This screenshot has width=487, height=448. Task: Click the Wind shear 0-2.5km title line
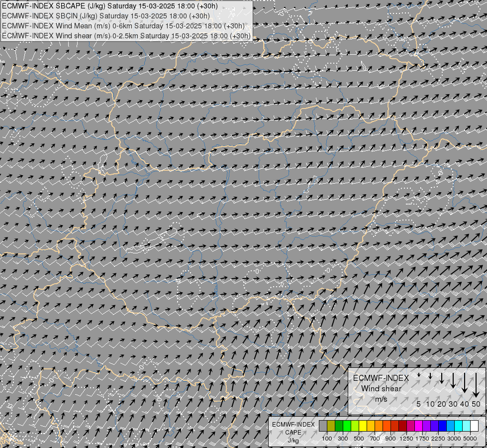tap(126, 36)
